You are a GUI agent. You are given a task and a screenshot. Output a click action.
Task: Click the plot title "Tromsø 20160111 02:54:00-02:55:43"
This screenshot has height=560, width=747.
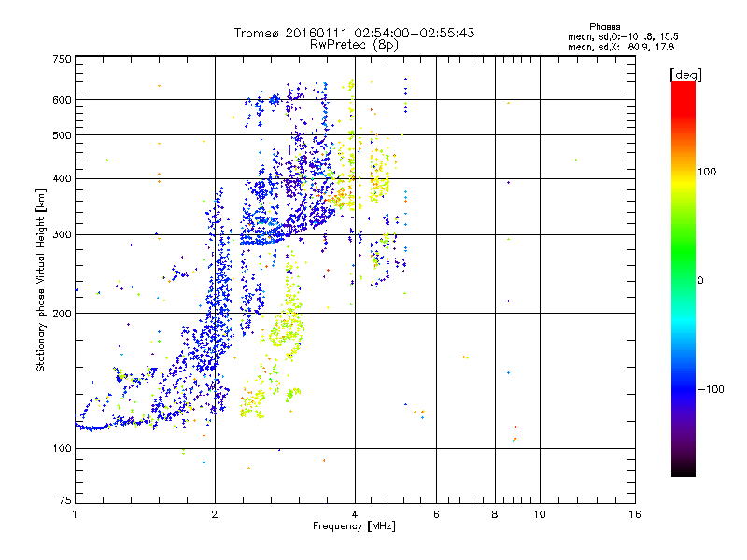point(354,33)
